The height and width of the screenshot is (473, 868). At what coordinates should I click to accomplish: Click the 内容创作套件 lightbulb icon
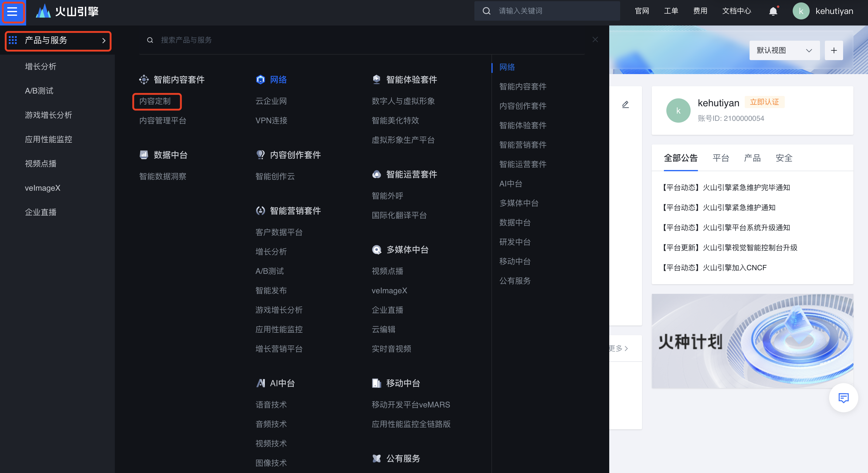pyautogui.click(x=261, y=155)
